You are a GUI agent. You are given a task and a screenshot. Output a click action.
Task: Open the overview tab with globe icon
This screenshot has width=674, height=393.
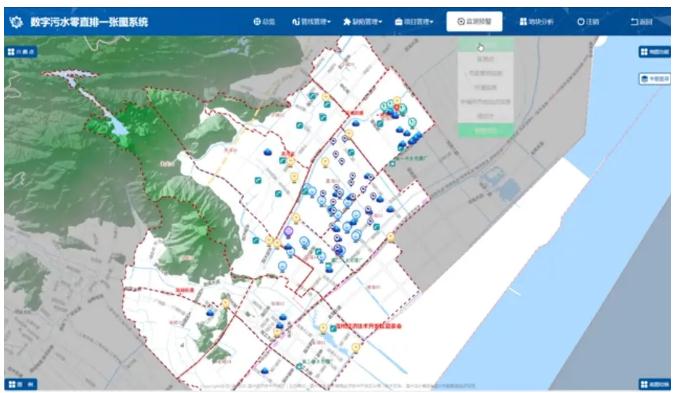264,21
